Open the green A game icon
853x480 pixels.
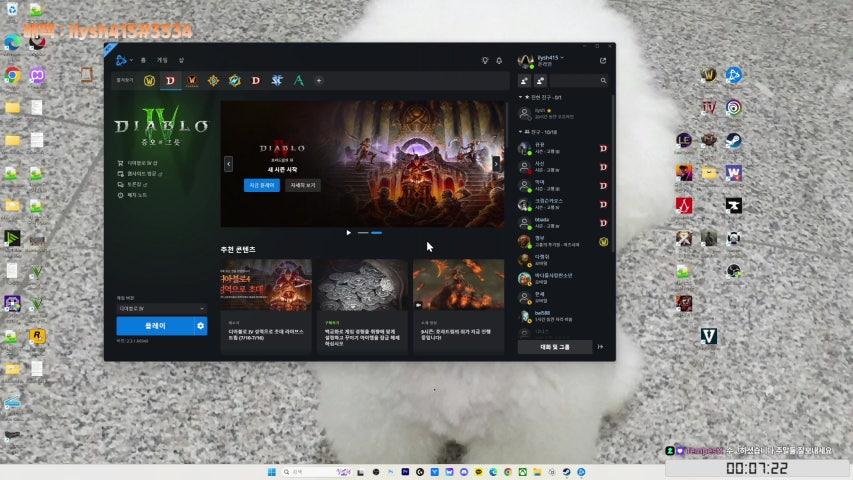[x=299, y=81]
